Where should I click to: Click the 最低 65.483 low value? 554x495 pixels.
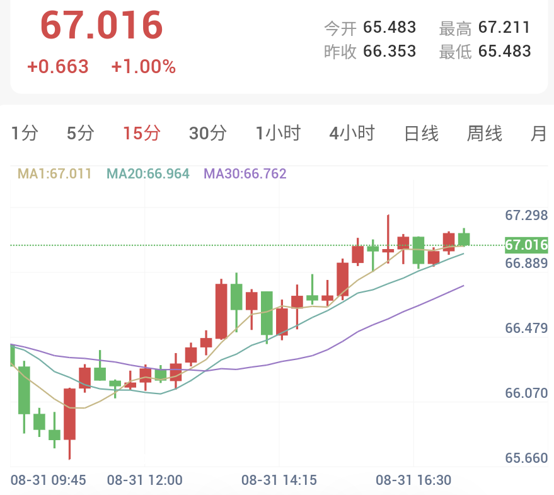[x=485, y=52]
